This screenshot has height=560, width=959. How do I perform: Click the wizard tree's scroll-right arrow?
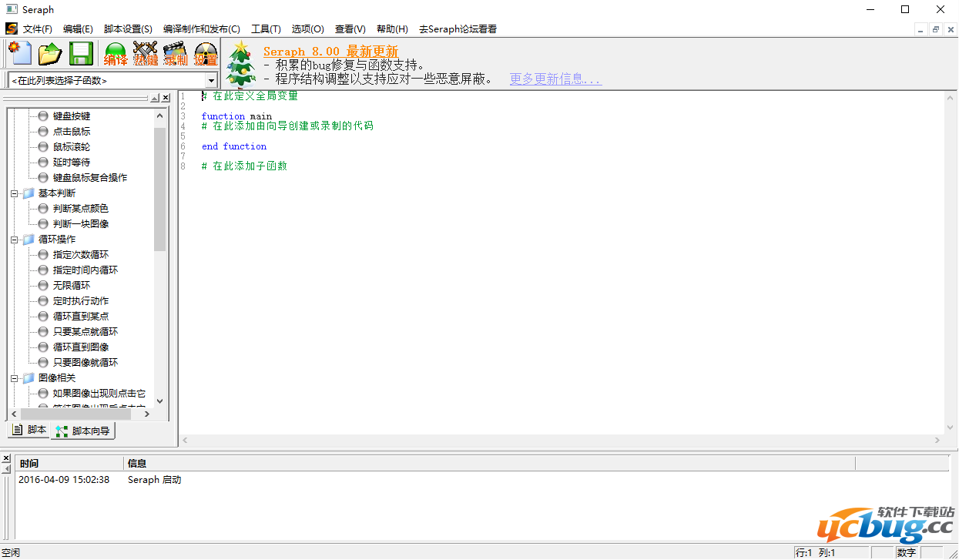pyautogui.click(x=148, y=414)
